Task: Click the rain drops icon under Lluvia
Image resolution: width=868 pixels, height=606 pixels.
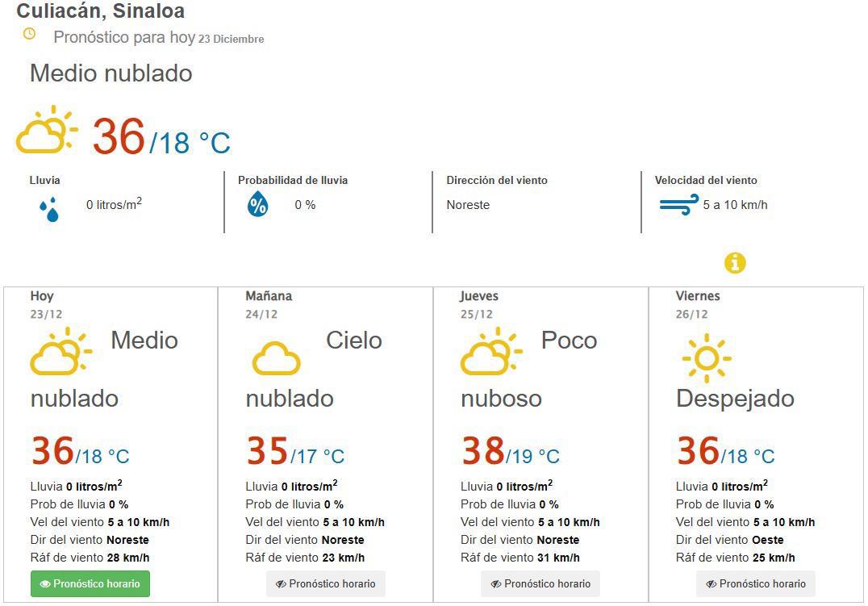Action: point(48,208)
